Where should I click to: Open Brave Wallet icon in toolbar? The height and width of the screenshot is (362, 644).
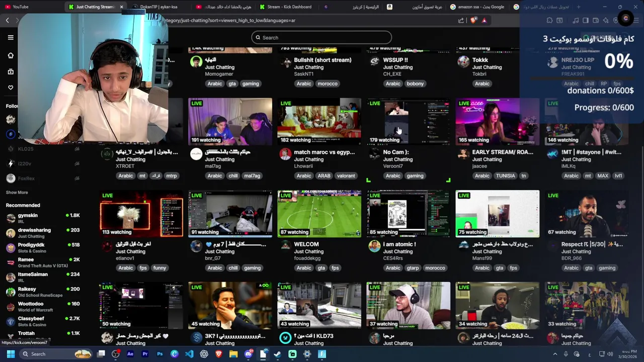tap(596, 21)
